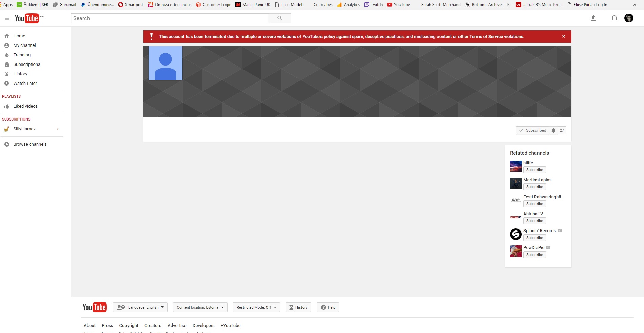Open the +YouTube footer link

pyautogui.click(x=231, y=326)
